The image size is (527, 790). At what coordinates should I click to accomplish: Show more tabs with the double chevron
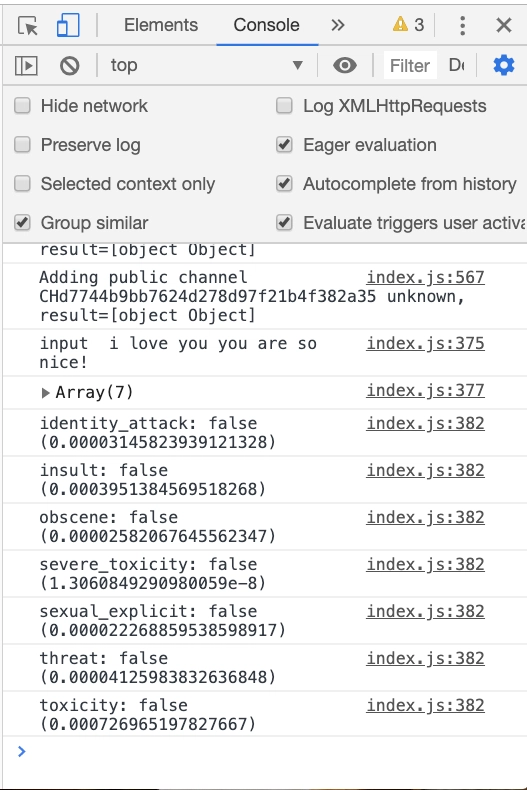click(x=338, y=25)
